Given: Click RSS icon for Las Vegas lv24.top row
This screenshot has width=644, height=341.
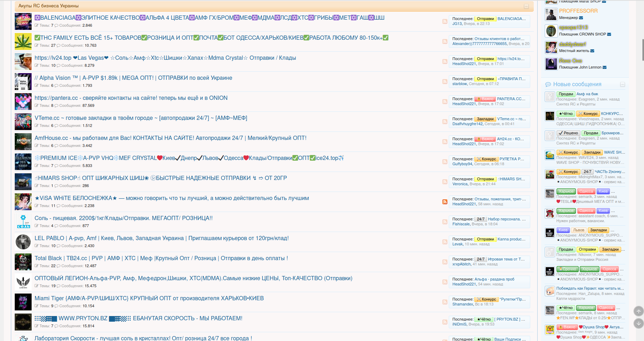Looking at the screenshot, I should point(445,62).
